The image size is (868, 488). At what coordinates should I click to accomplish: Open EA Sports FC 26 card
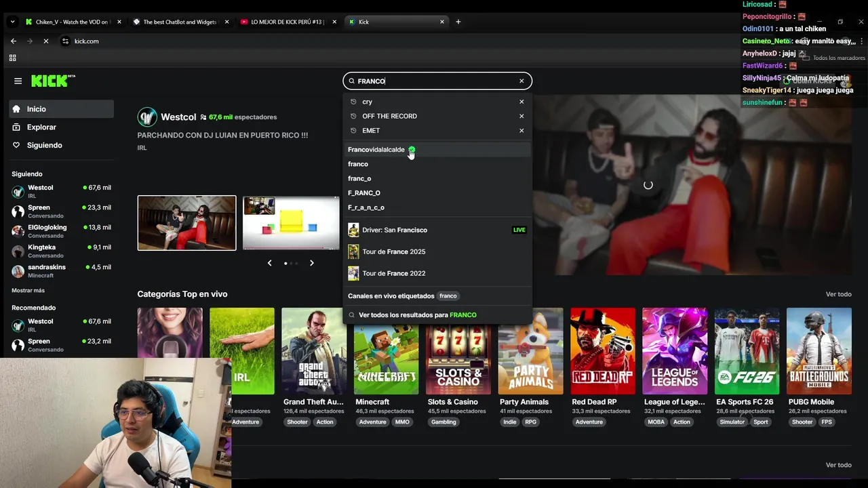(x=747, y=351)
